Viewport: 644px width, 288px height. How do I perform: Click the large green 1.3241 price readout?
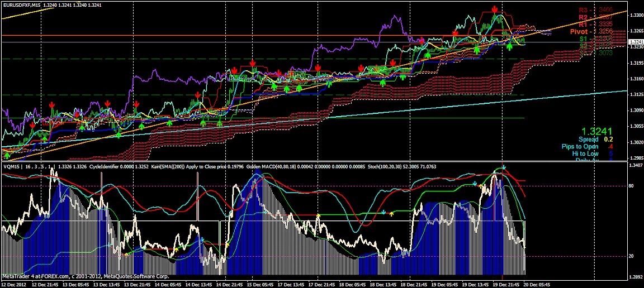tap(598, 131)
